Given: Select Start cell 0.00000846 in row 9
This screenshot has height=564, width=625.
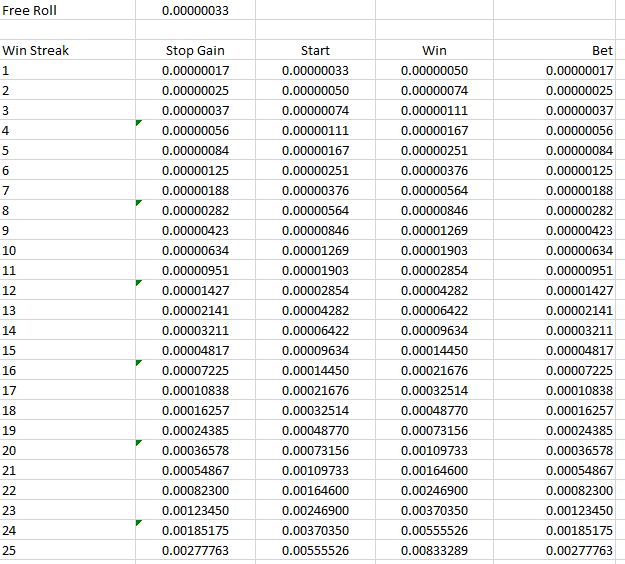Looking at the screenshot, I should coord(315,230).
